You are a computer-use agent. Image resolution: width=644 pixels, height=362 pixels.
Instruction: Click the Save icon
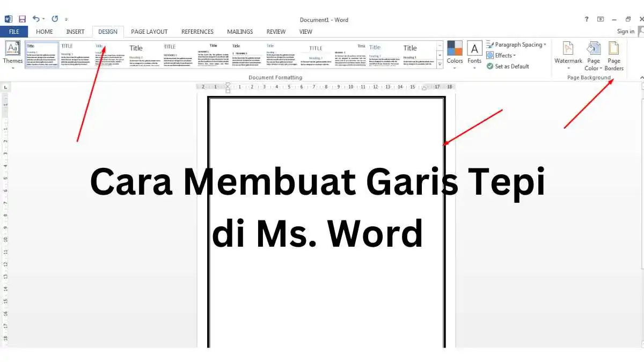21,18
